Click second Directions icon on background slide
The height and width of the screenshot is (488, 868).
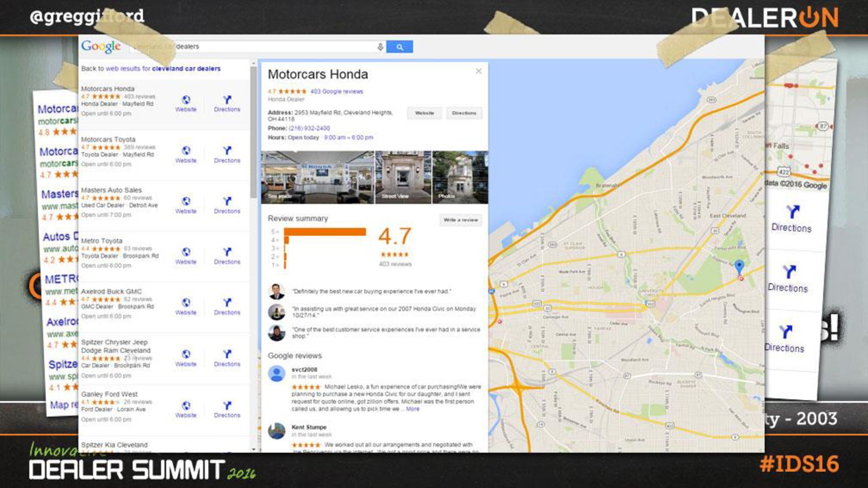(788, 279)
